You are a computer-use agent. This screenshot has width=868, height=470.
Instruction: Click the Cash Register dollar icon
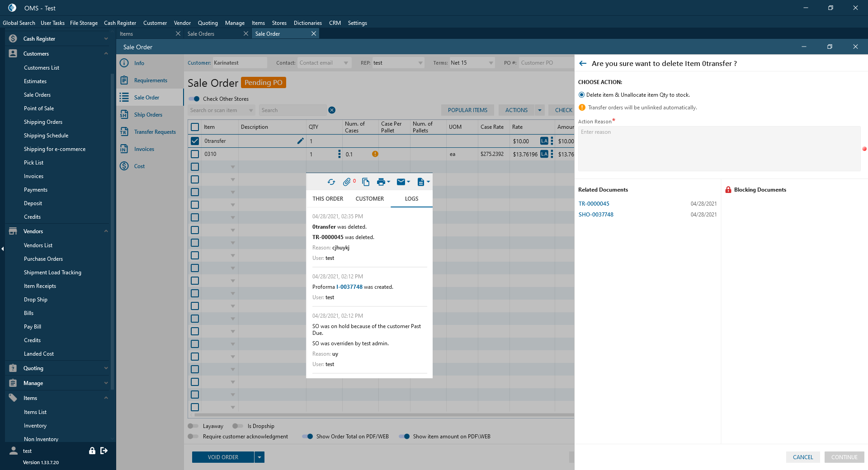click(x=13, y=39)
